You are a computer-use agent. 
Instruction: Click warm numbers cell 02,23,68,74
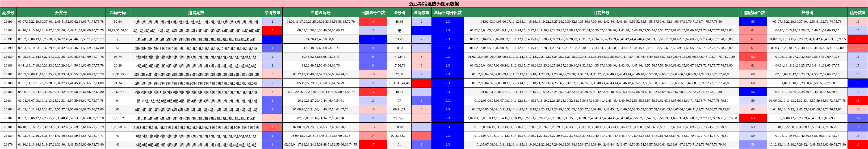[399, 135]
